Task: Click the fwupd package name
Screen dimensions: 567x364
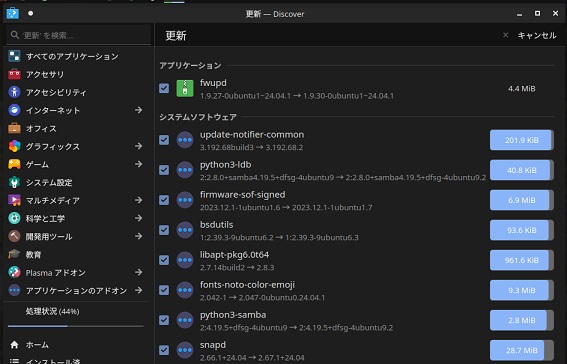Action: click(213, 83)
